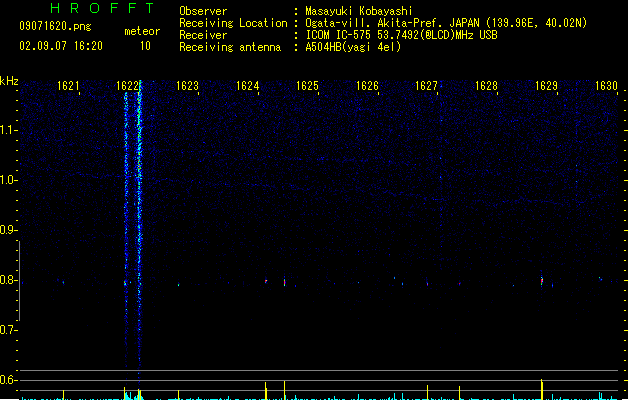Image resolution: width=629 pixels, height=400 pixels.
Task: Click the 1628 time axis label
Action: click(486, 86)
